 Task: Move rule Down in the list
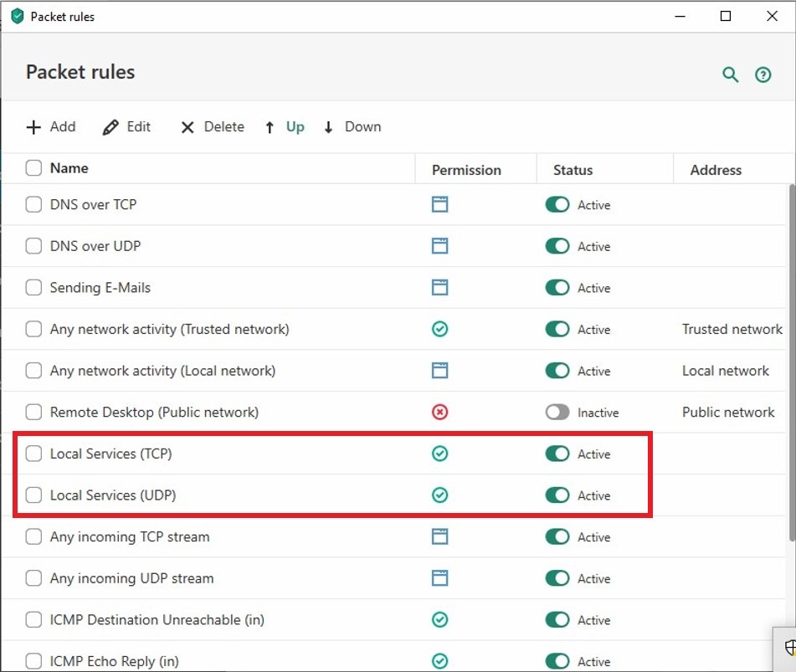click(352, 127)
